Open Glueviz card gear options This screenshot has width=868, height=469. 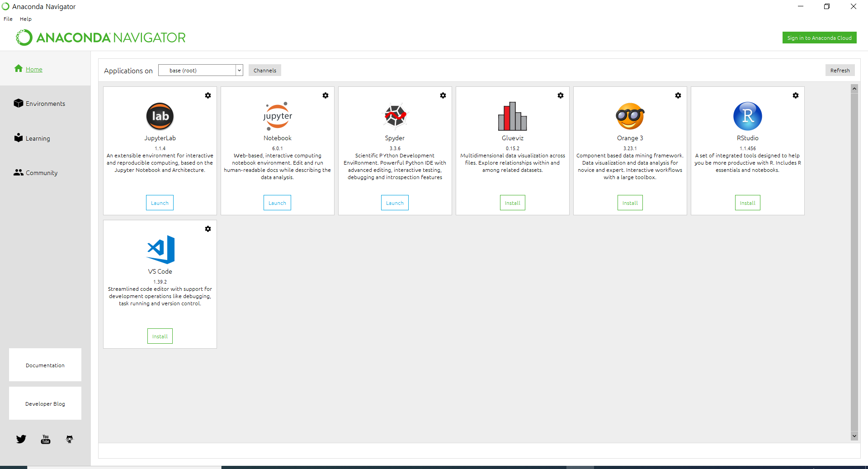point(561,95)
